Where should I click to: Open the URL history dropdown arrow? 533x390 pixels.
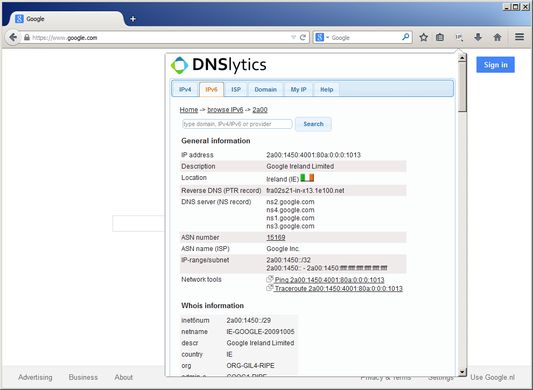[x=293, y=37]
